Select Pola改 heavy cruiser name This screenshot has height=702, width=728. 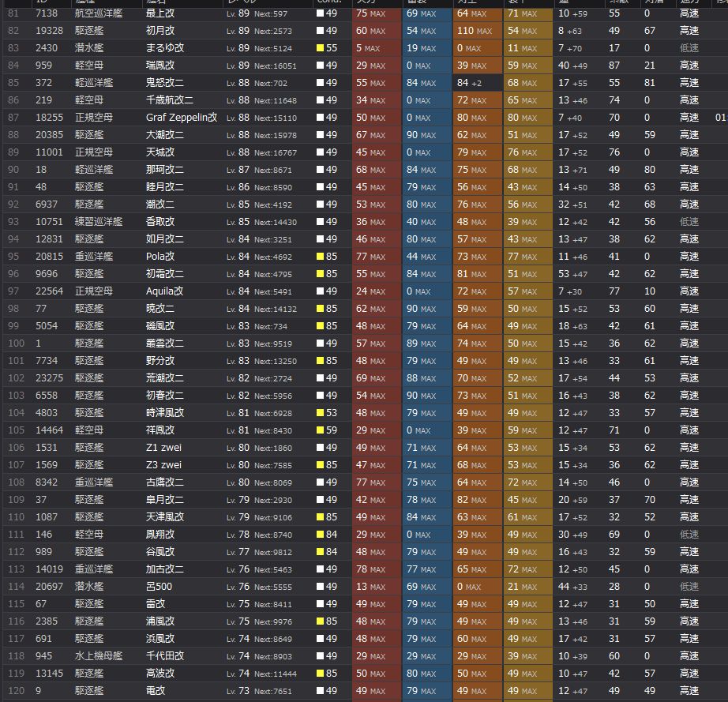160,257
